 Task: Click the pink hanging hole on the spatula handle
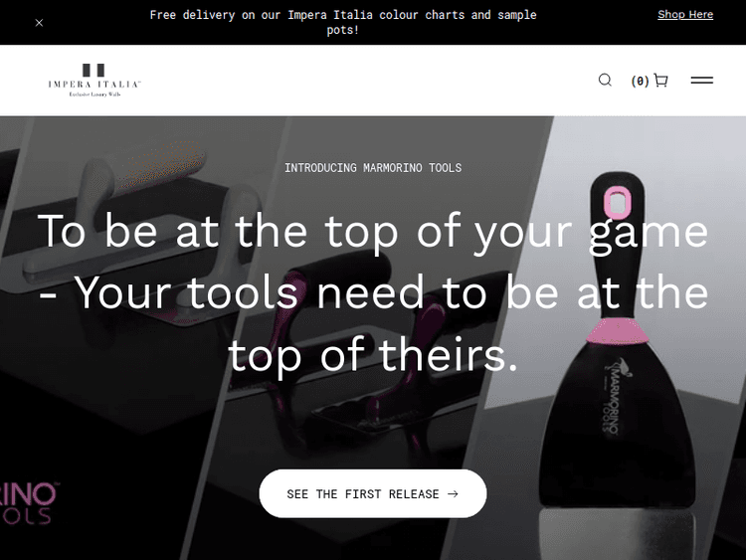tap(617, 203)
